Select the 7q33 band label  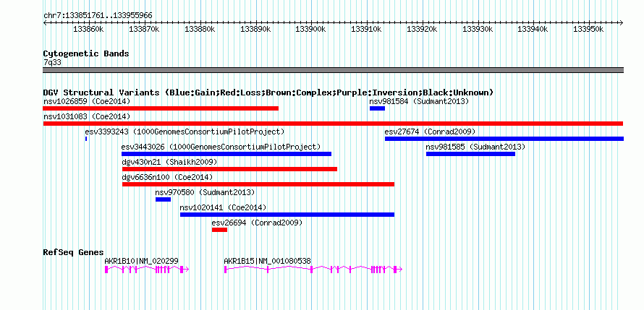(52, 62)
